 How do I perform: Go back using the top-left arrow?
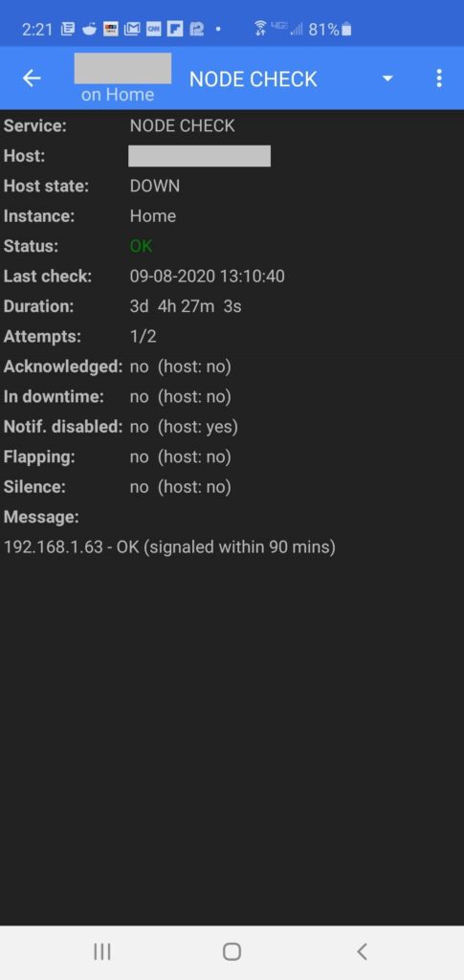pyautogui.click(x=32, y=78)
